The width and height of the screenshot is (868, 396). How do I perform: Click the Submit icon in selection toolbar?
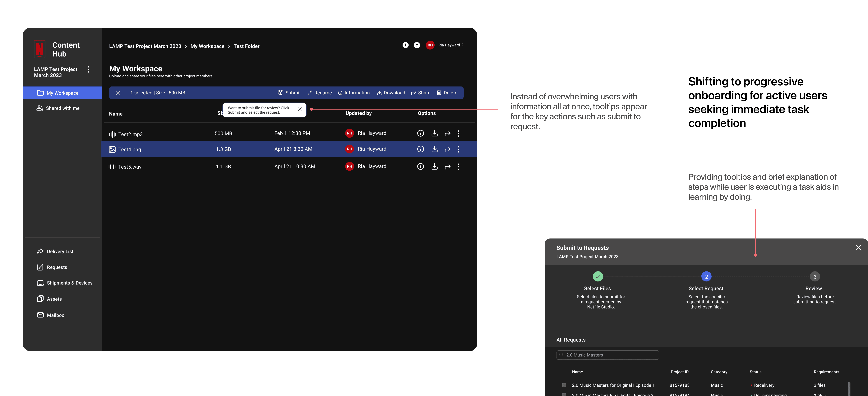280,93
